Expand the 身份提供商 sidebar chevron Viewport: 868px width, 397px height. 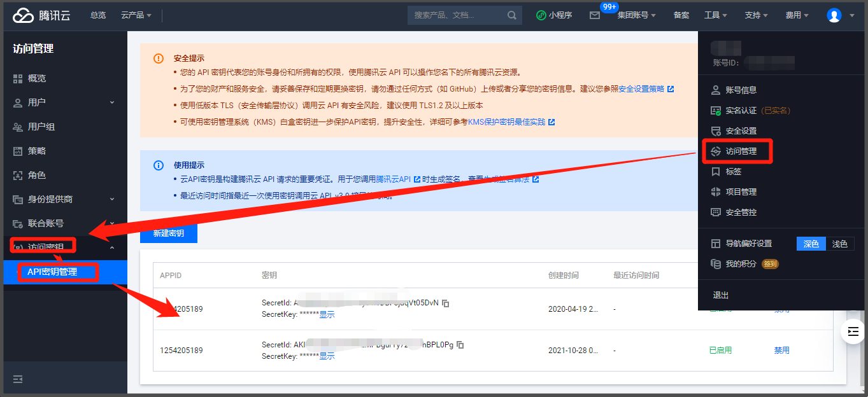tap(112, 199)
